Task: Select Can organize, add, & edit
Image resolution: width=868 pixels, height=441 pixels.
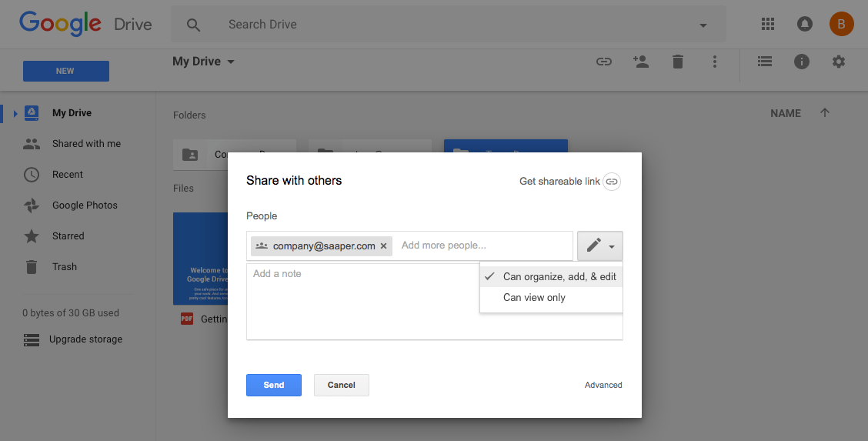Action: pos(552,276)
